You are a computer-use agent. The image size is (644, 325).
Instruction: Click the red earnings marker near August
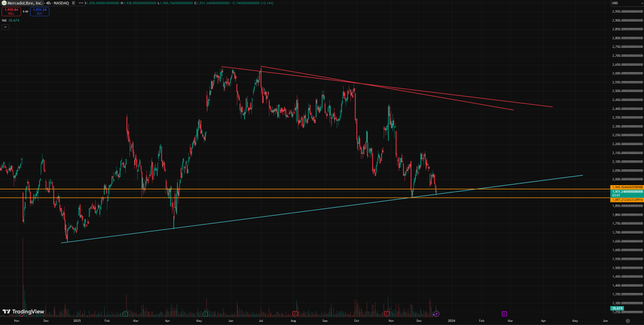[x=296, y=314]
